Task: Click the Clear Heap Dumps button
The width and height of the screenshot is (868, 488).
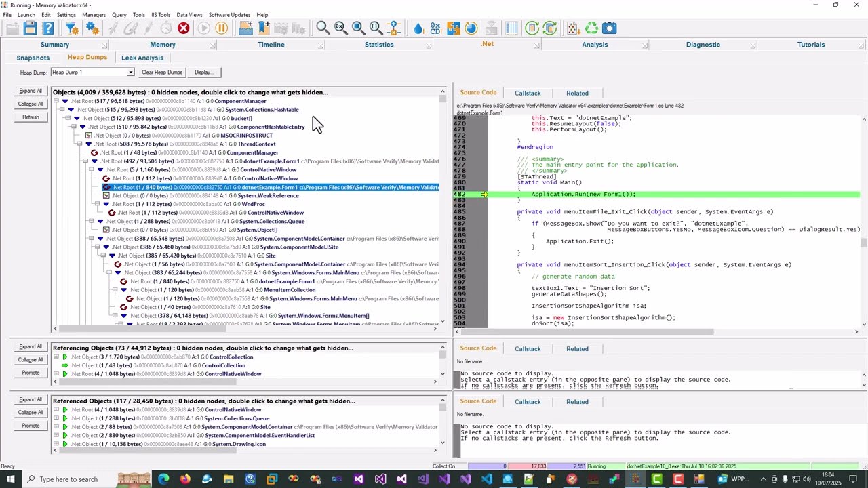Action: 162,73
